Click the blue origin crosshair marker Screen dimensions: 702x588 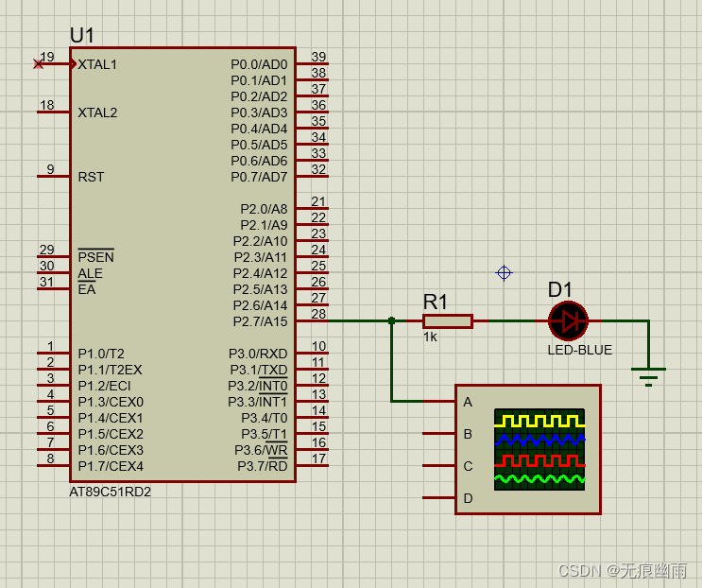[x=505, y=272]
